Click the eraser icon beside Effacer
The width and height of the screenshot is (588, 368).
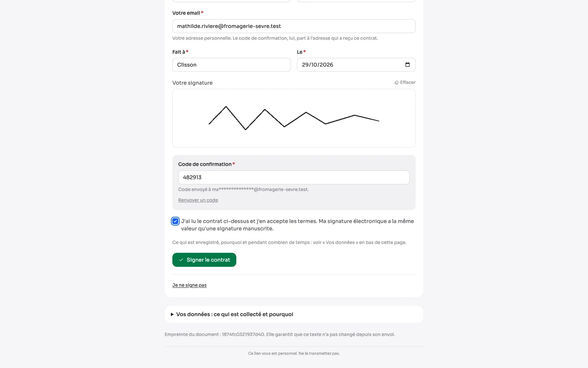pyautogui.click(x=397, y=83)
